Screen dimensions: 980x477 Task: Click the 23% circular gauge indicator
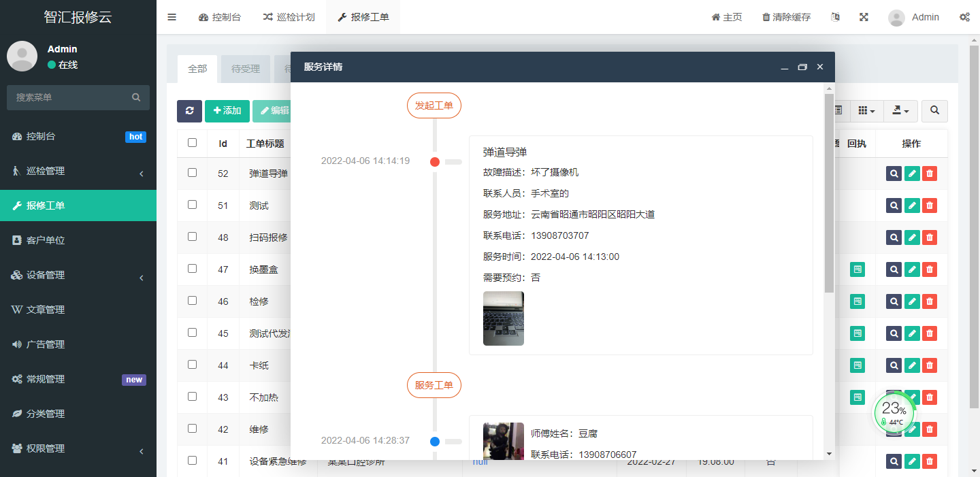coord(894,412)
